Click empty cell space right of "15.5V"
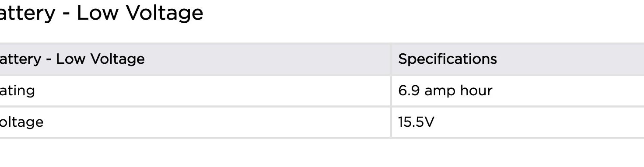644x167 pixels. (538, 122)
